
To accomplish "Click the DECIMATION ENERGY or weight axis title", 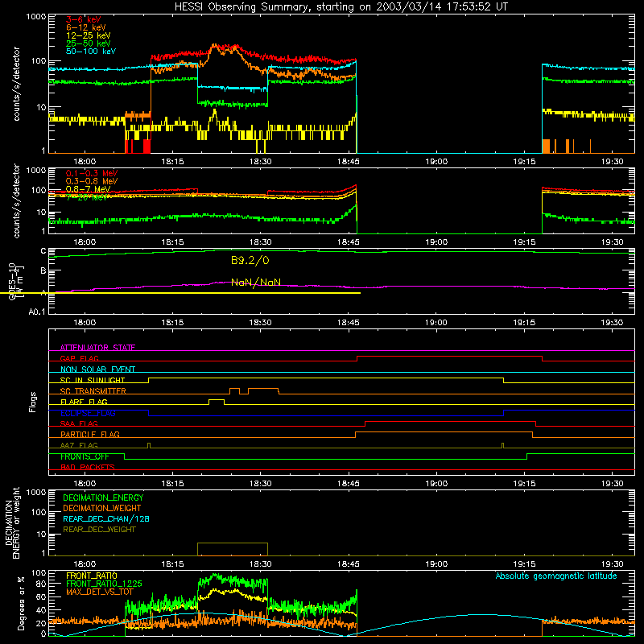I will click(x=12, y=522).
